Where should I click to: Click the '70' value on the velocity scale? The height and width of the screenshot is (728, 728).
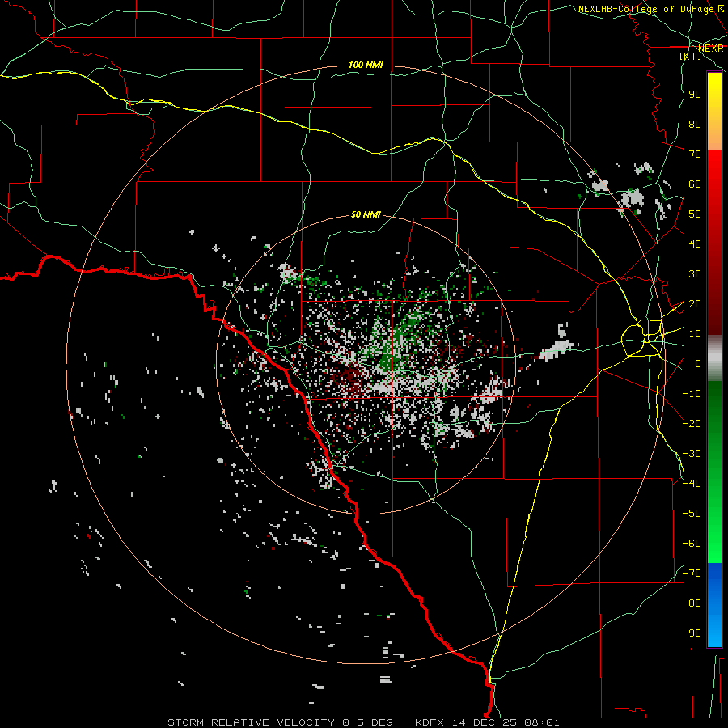click(x=695, y=154)
